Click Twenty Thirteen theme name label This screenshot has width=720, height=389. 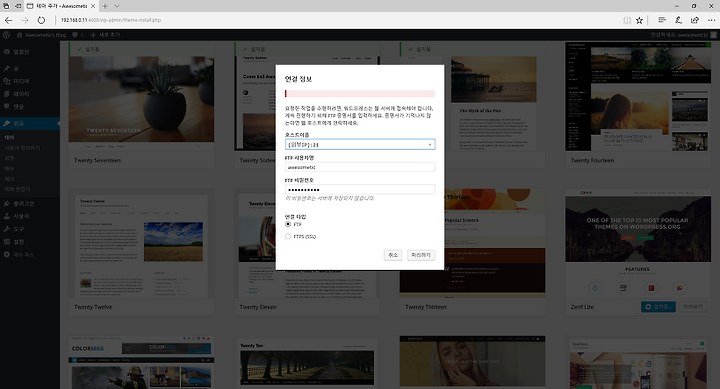pos(426,307)
